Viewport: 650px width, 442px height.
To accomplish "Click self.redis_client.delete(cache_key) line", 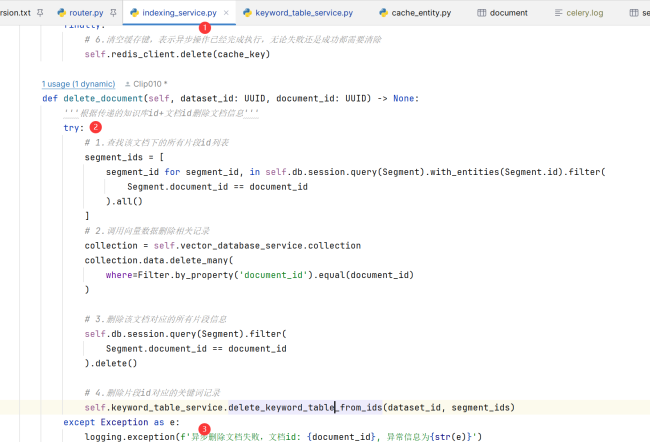I will tap(177, 54).
